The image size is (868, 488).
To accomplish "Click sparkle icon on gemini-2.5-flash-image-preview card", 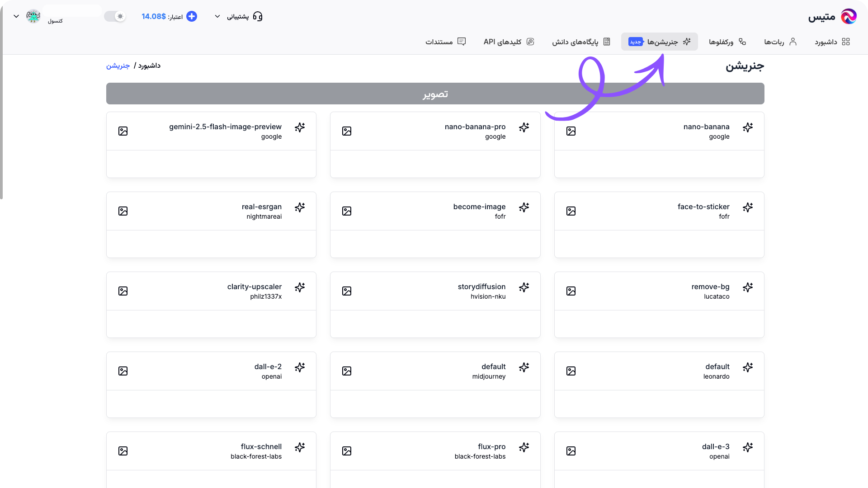I will (300, 127).
